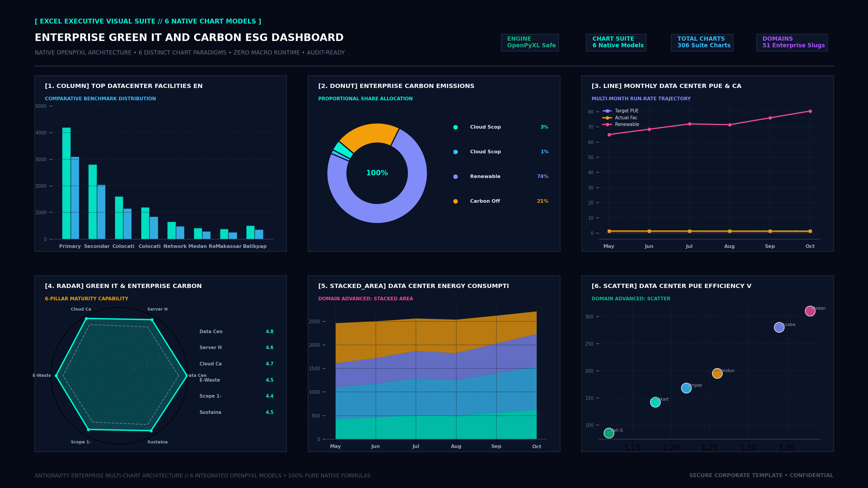Click the purple Suraba scatter point
Image resolution: width=868 pixels, height=488 pixels.
[x=779, y=327]
